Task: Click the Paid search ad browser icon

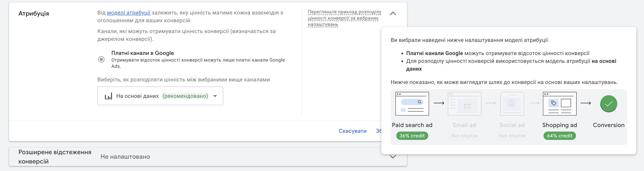Action: point(412,104)
